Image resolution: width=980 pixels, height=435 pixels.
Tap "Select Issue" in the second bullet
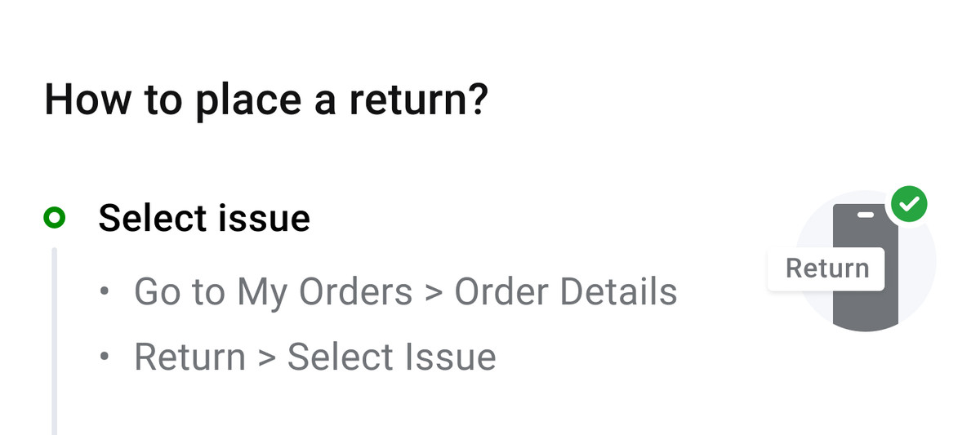pyautogui.click(x=391, y=357)
